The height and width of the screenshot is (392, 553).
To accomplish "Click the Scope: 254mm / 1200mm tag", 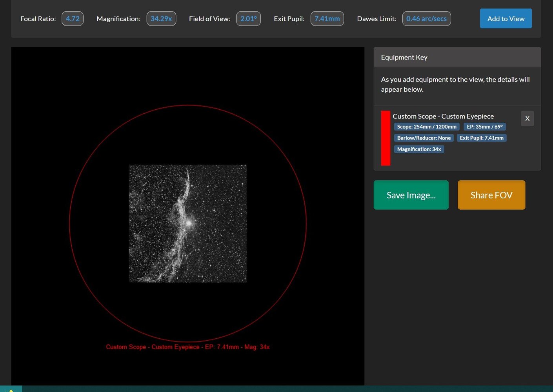I will click(x=427, y=127).
